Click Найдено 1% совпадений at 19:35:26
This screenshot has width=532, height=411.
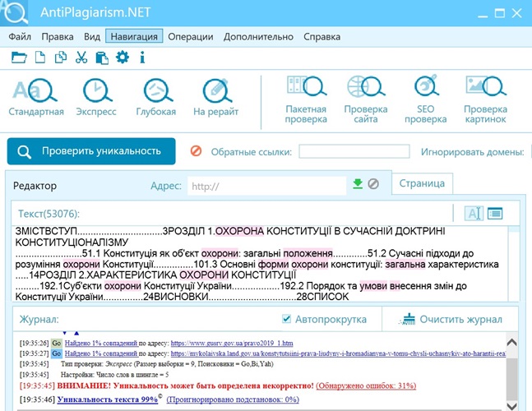pos(101,343)
